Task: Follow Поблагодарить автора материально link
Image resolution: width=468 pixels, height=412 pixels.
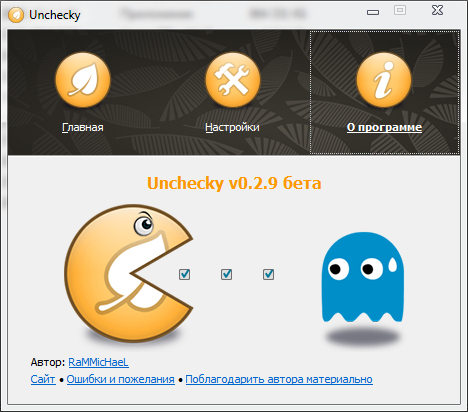Action: [x=279, y=379]
